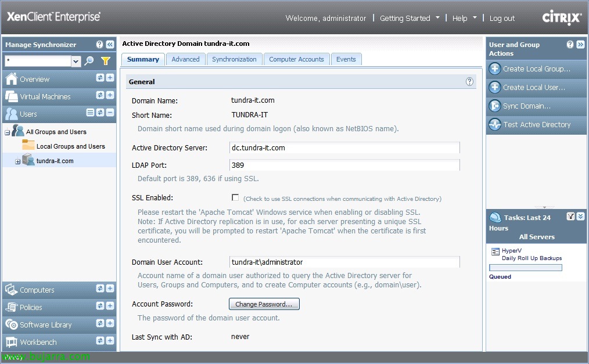Image resolution: width=589 pixels, height=364 pixels.
Task: Select Local Groups and Users folder
Action: [71, 146]
